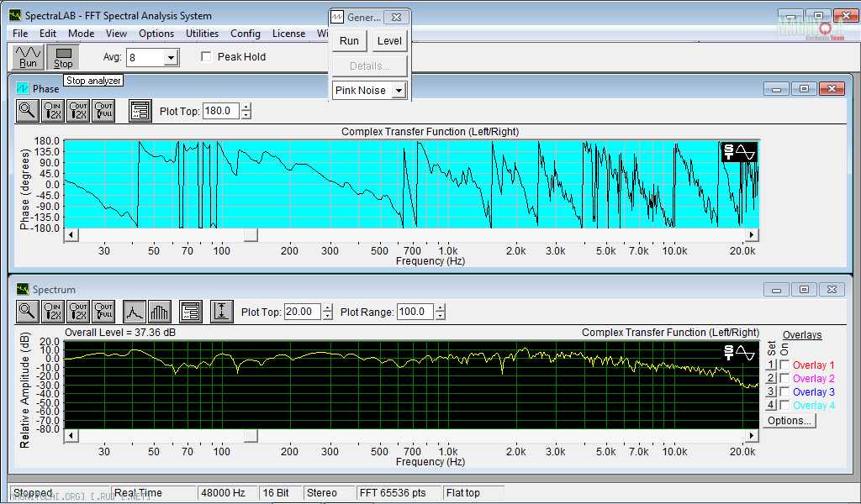Select the magnifier zoom tool in Spectrum window
Image resolution: width=861 pixels, height=504 pixels.
pyautogui.click(x=27, y=312)
